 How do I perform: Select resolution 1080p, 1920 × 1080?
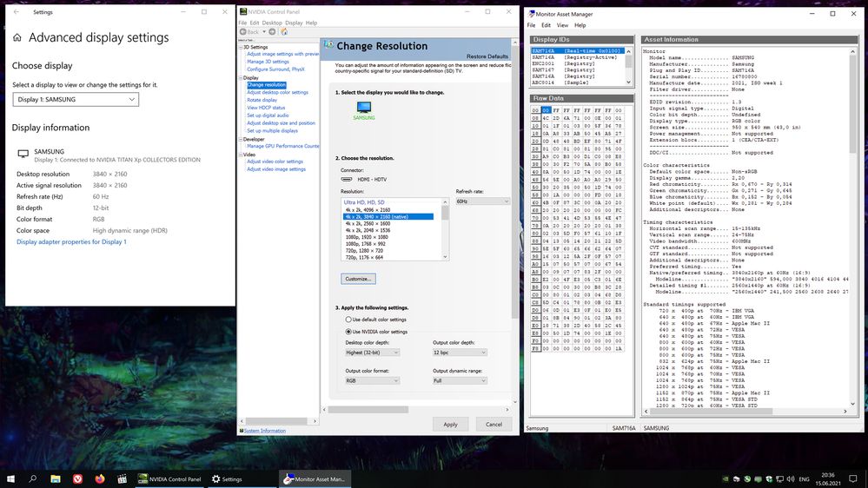coord(367,237)
